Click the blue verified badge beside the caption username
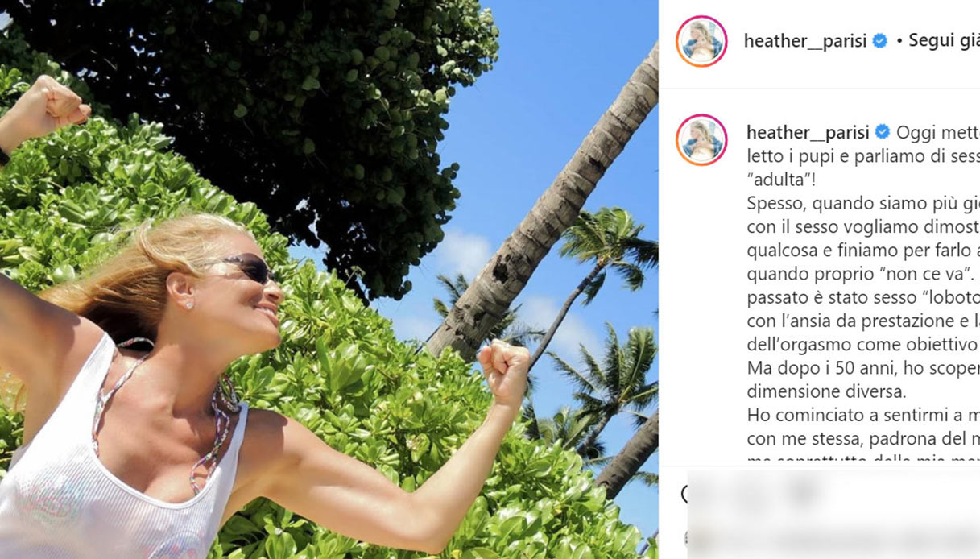980x559 pixels. (x=883, y=132)
